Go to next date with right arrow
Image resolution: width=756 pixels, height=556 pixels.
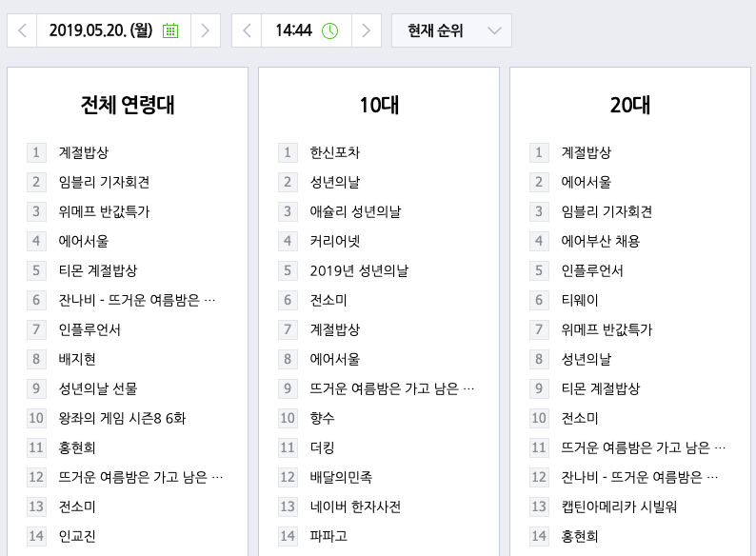tap(206, 30)
